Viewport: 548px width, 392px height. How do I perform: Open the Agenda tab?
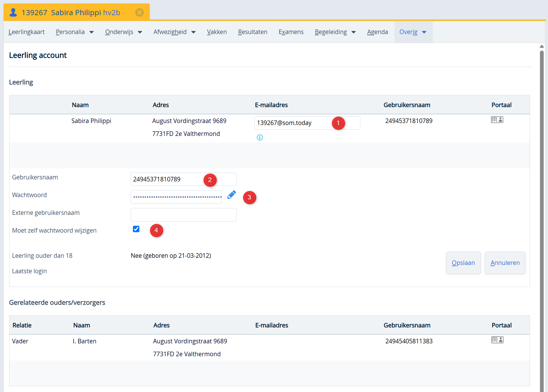tap(377, 32)
